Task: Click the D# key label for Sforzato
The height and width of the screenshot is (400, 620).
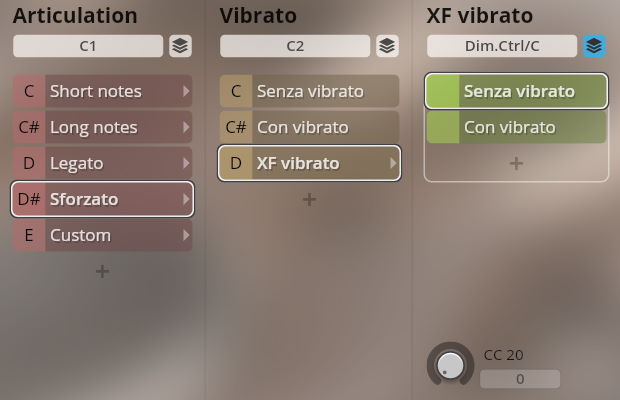Action: [29, 199]
